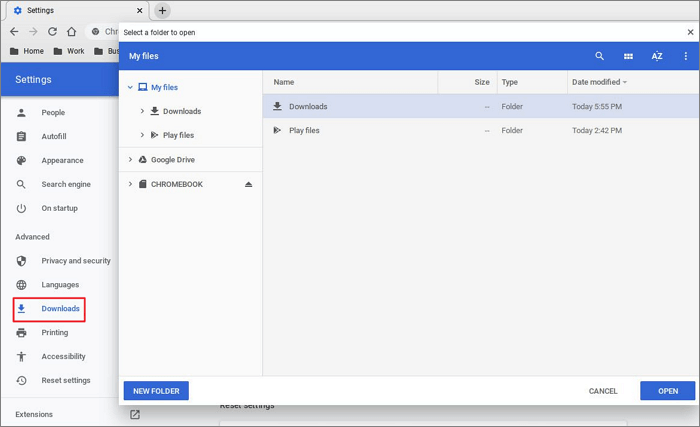Click the Play files row icon
Screen dimensions: 700x427
[x=277, y=130]
